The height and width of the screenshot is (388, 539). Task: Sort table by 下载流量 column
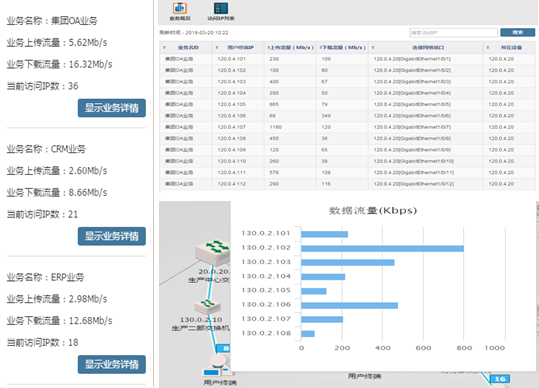342,47
